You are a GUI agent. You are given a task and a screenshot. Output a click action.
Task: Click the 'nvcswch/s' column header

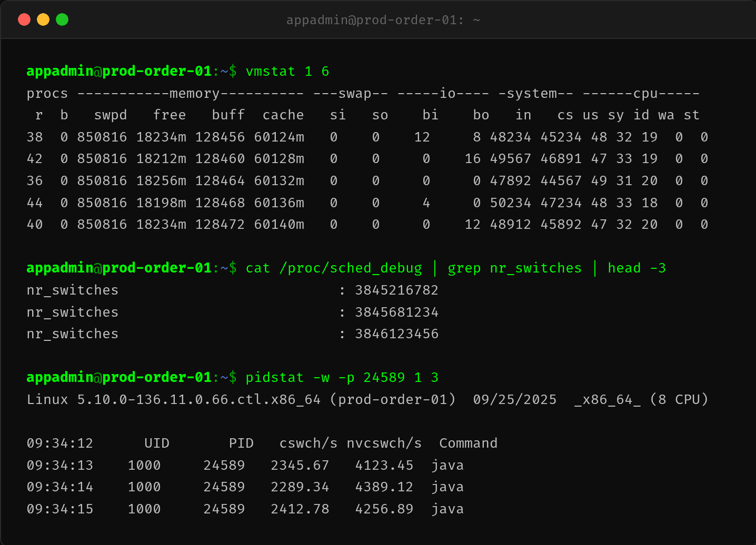tap(384, 443)
